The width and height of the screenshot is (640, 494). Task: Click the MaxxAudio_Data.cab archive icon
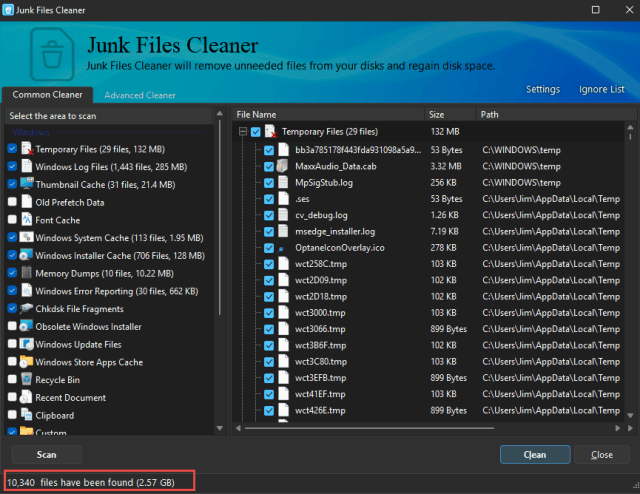click(x=282, y=166)
